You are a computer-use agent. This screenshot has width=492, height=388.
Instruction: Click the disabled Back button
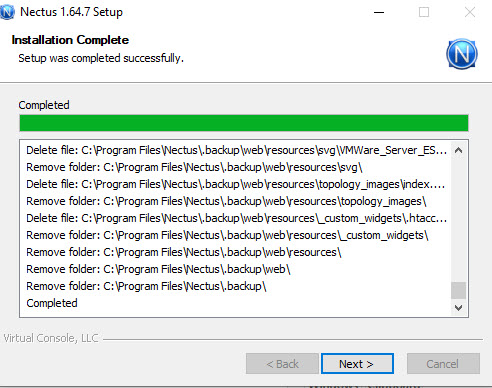point(282,364)
